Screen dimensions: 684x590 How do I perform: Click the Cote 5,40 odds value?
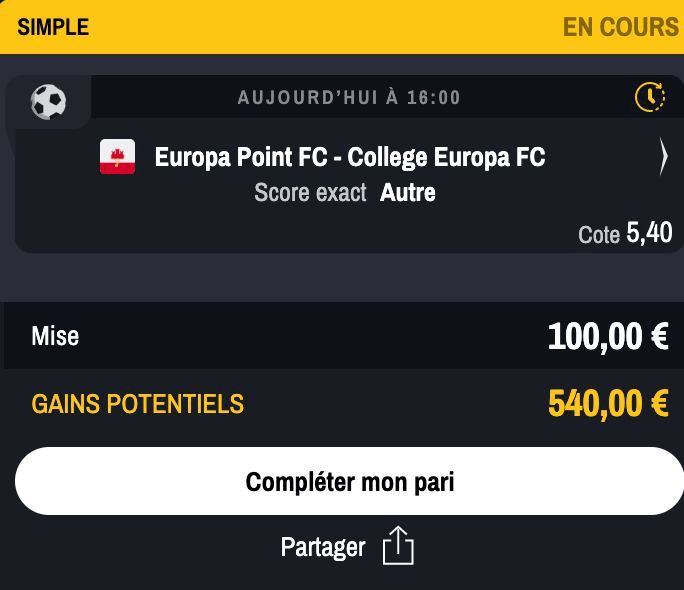650,232
